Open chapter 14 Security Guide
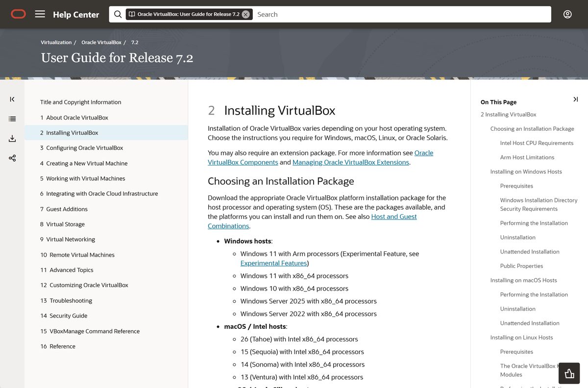 pos(64,316)
